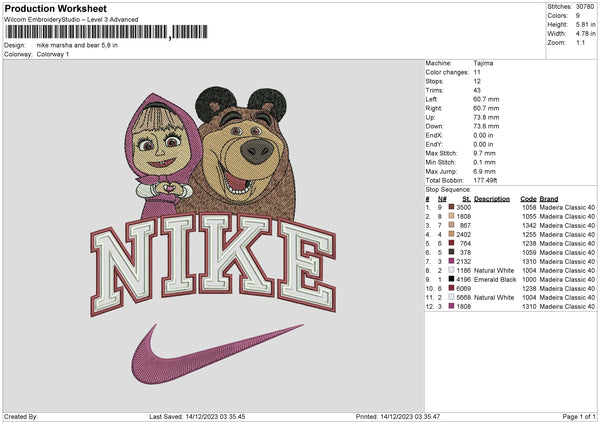Click the stitch count '3500' in row 1
The image size is (600, 424).
pyautogui.click(x=463, y=207)
